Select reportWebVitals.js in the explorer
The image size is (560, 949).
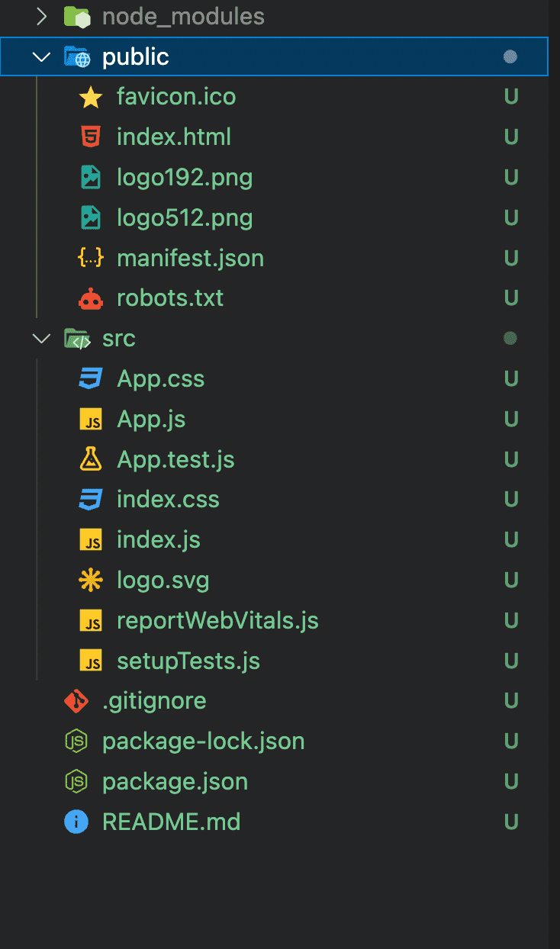(x=217, y=621)
